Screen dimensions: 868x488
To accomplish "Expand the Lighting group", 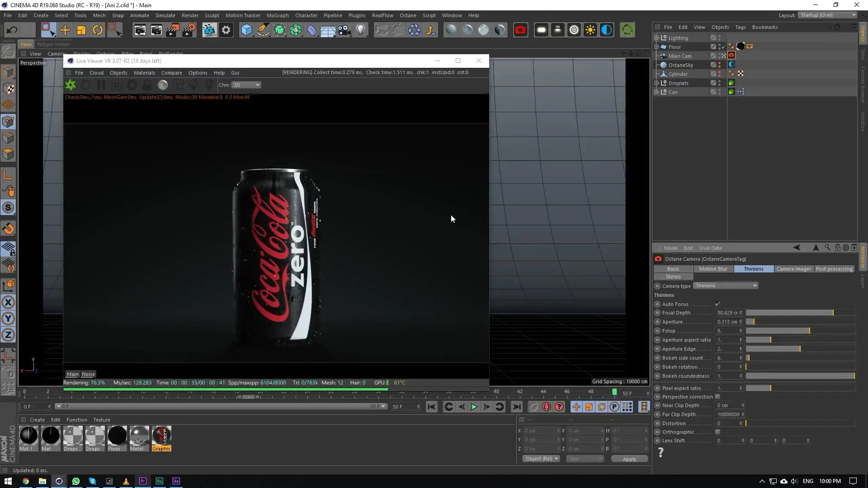I will [x=656, y=38].
